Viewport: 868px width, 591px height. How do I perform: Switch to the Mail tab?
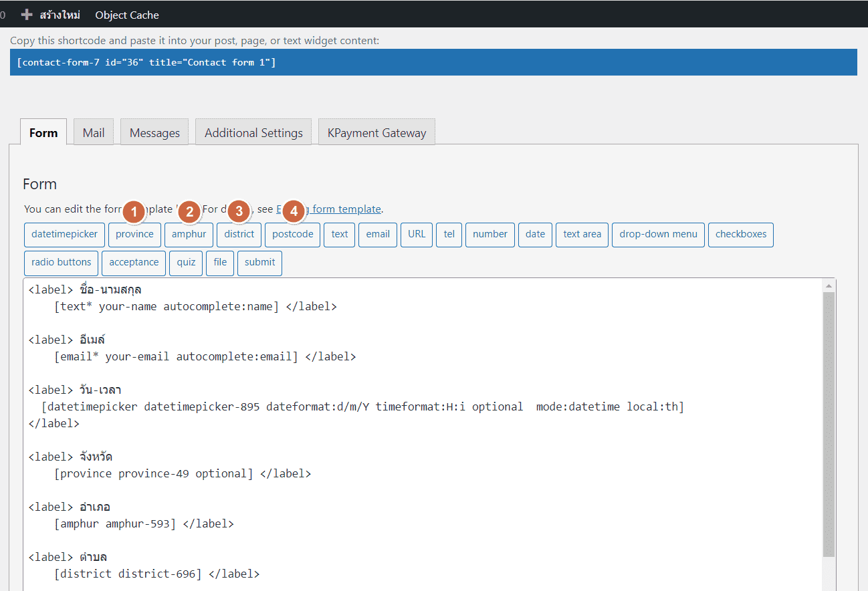tap(94, 132)
